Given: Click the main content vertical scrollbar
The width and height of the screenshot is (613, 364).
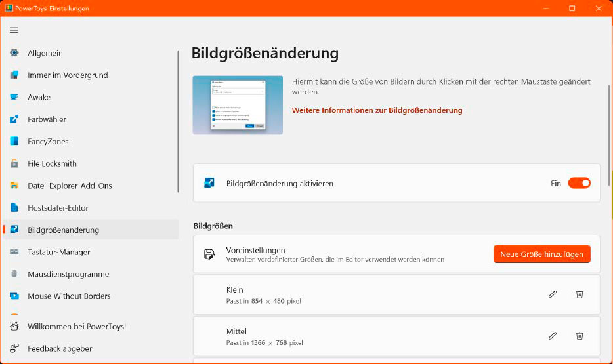Looking at the screenshot, I should point(609,135).
